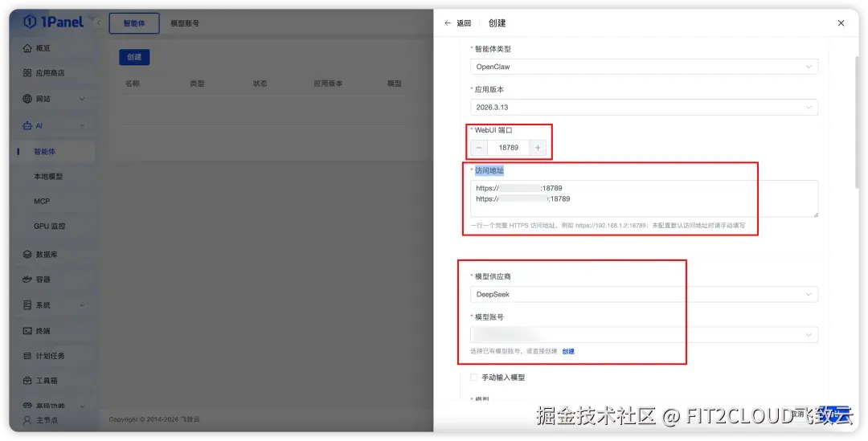
Task: Click the 创建 link under 模型账号
Action: (x=568, y=351)
